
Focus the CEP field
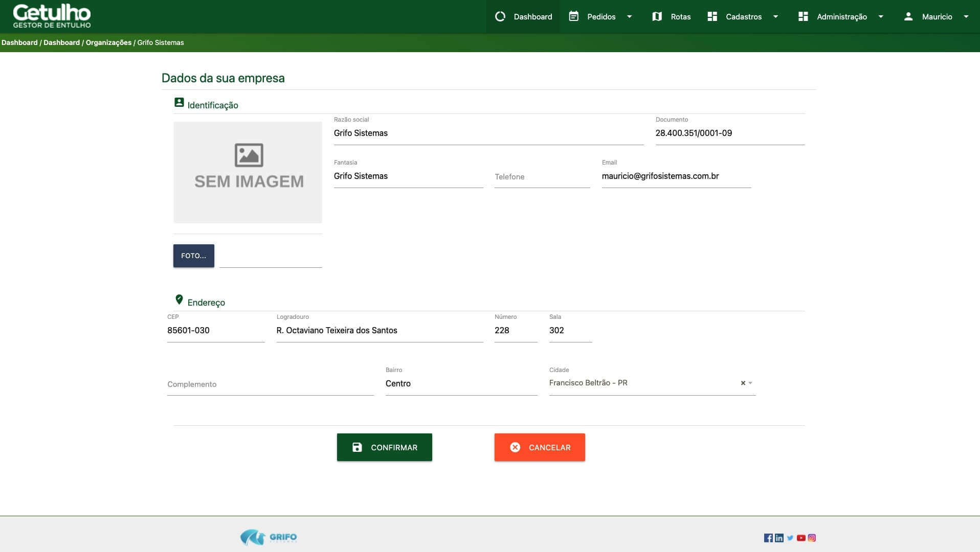tap(216, 330)
